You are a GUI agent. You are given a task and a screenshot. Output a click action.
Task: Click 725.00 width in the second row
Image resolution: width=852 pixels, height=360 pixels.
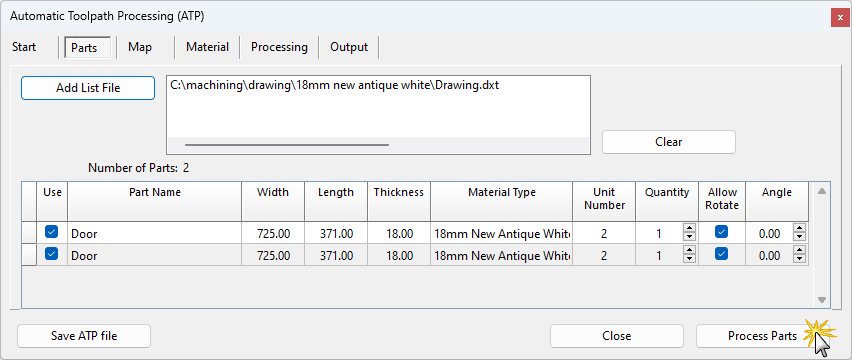point(273,255)
